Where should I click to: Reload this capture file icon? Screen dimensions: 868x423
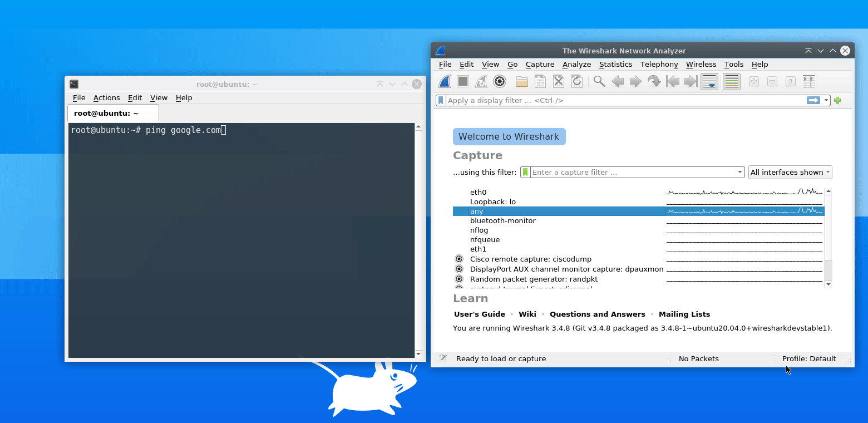click(577, 82)
